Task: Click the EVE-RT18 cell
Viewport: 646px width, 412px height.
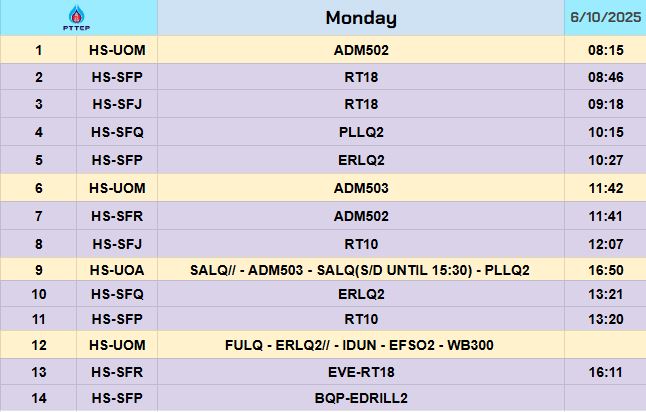Action: pyautogui.click(x=360, y=372)
